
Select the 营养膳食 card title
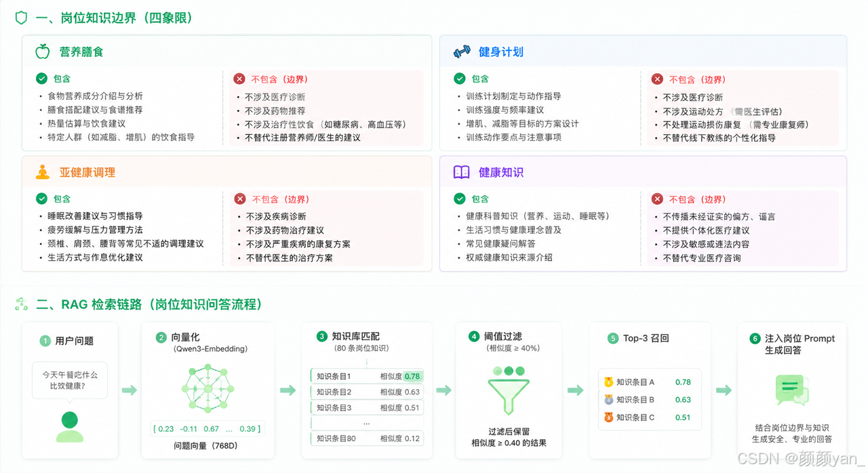click(x=81, y=52)
